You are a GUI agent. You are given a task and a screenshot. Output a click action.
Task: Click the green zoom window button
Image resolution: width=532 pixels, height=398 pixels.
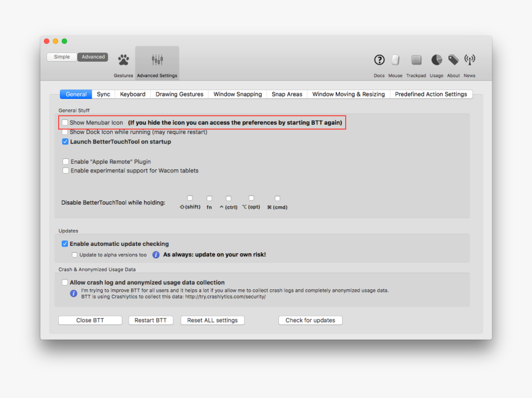64,41
